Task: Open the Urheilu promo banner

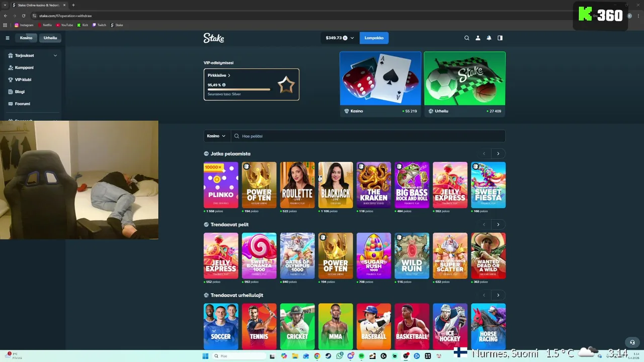Action: point(464,84)
